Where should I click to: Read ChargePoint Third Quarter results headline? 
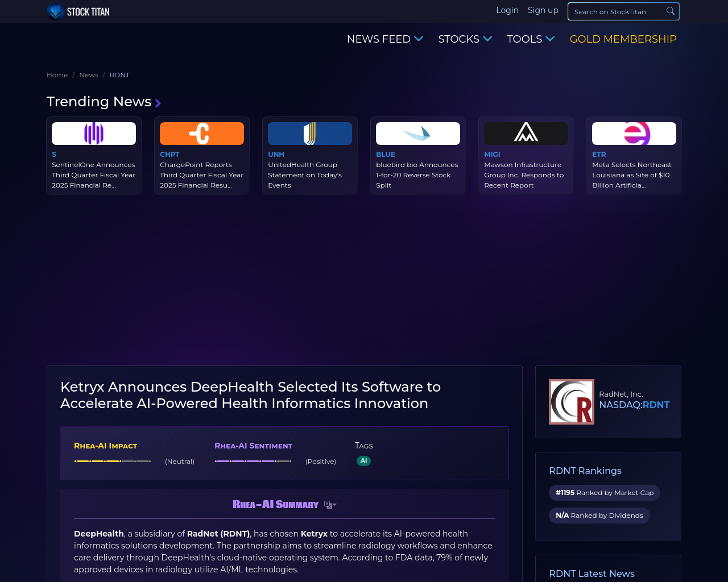coord(202,175)
